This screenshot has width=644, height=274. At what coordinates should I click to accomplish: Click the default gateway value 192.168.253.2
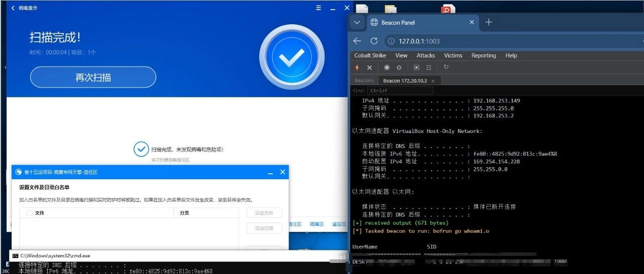point(493,116)
